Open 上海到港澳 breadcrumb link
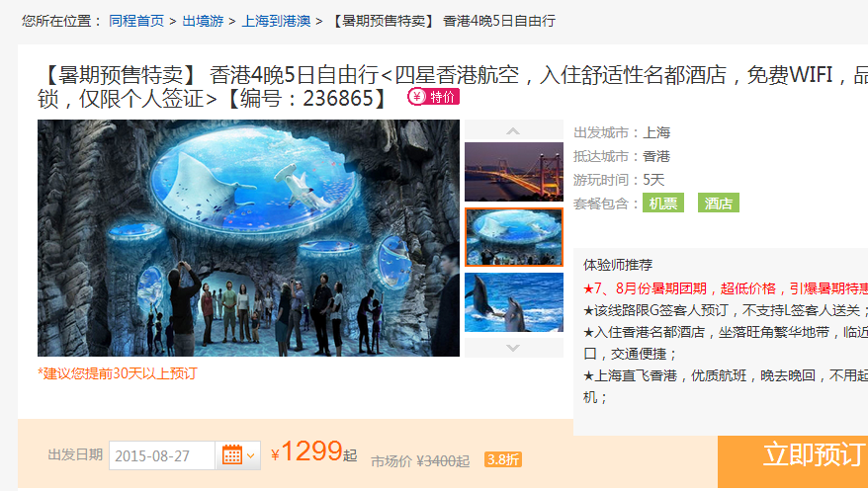Image resolution: width=868 pixels, height=491 pixels. point(276,21)
